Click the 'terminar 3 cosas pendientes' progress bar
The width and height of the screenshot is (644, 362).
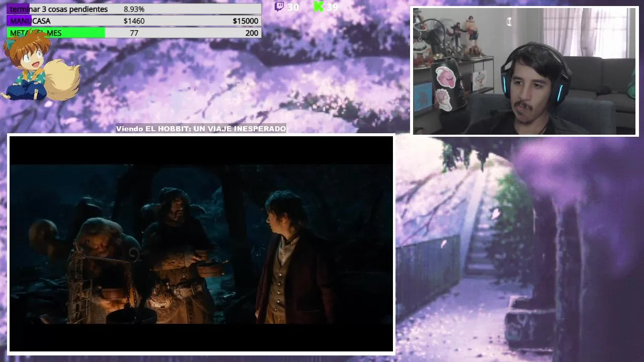134,9
